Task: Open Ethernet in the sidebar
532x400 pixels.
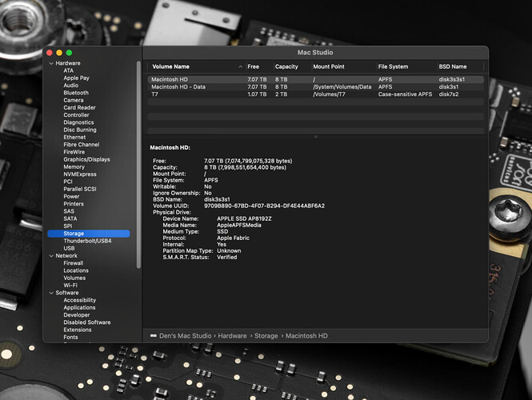Action: click(74, 137)
